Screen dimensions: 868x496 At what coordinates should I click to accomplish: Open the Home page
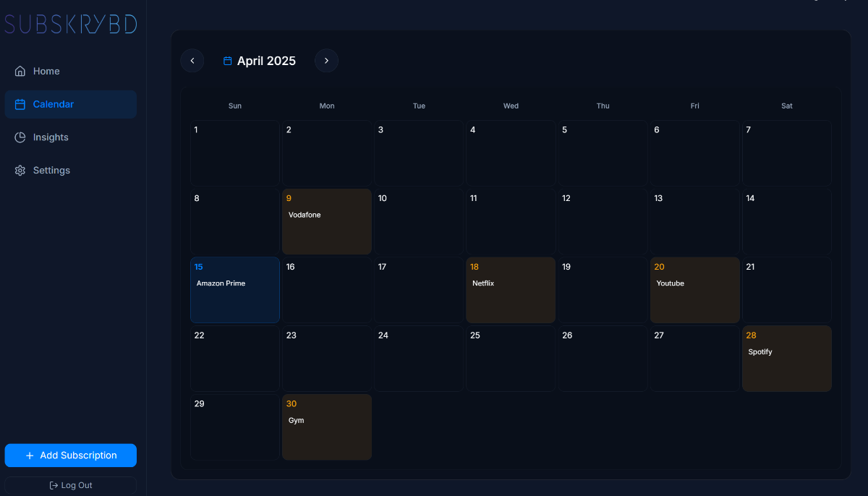70,71
